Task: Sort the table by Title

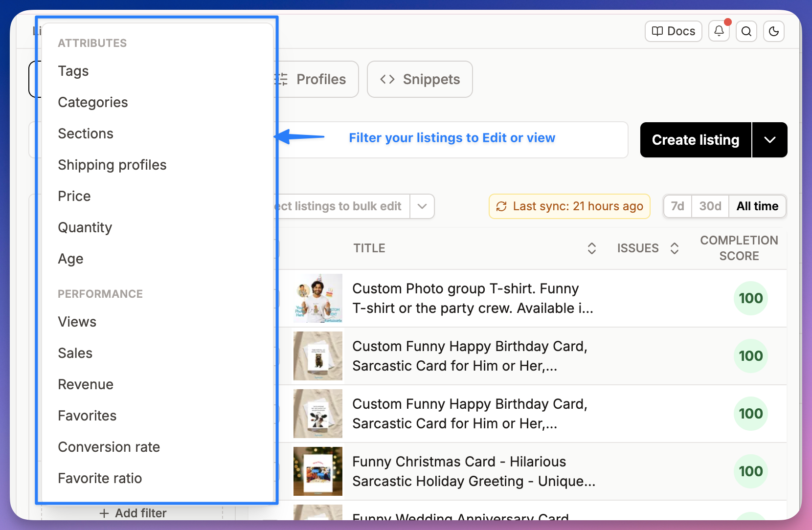Action: click(x=591, y=248)
